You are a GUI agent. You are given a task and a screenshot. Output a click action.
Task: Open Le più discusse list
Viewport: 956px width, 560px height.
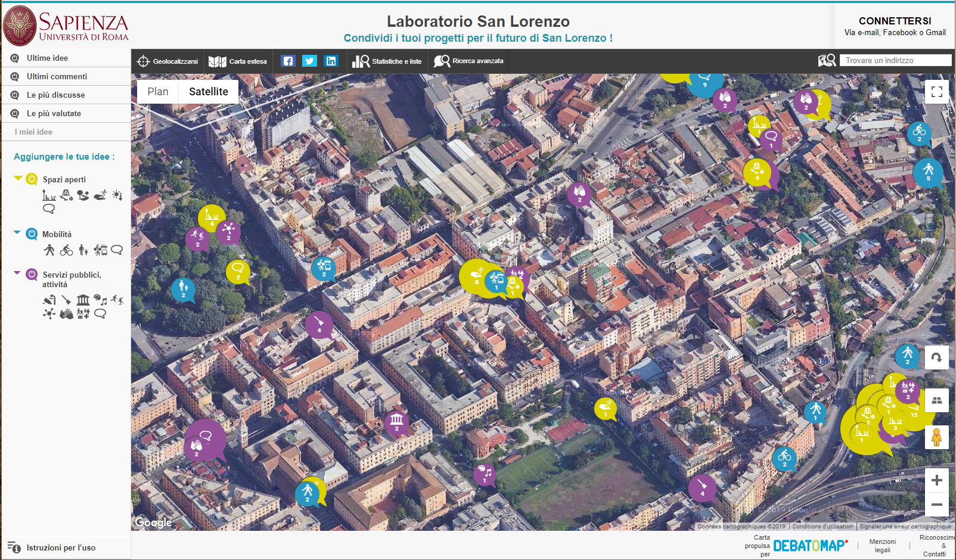(55, 95)
